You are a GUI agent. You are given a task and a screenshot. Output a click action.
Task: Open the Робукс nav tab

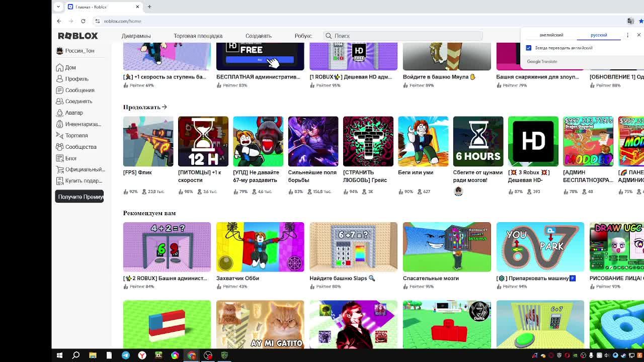coord(303,36)
